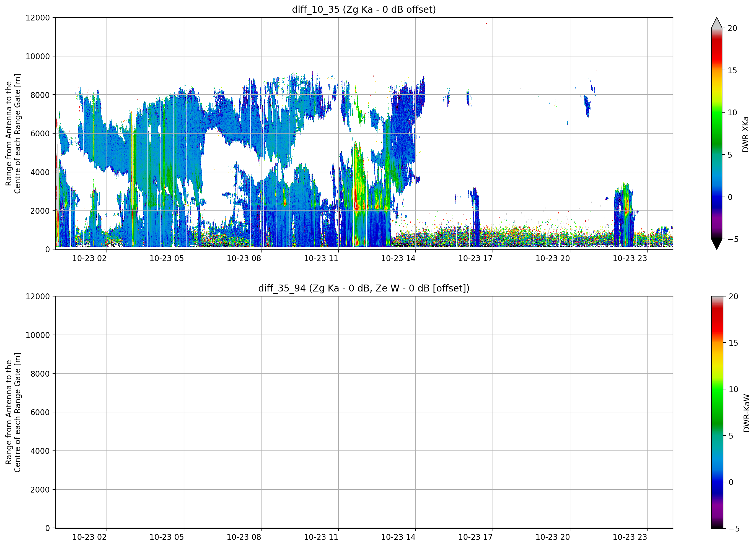The image size is (756, 547).
Task: Click the "10-23 17" tick label under the diff_10_35 plot
Action: click(x=476, y=259)
